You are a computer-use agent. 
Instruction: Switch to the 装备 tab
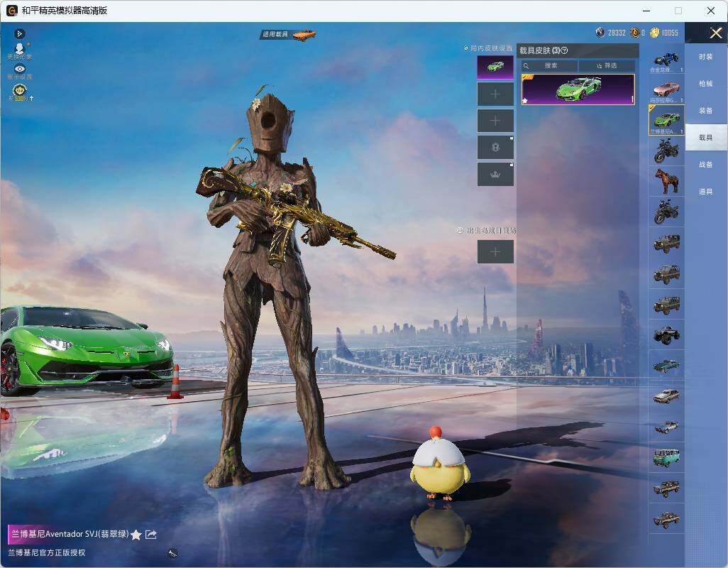706,111
